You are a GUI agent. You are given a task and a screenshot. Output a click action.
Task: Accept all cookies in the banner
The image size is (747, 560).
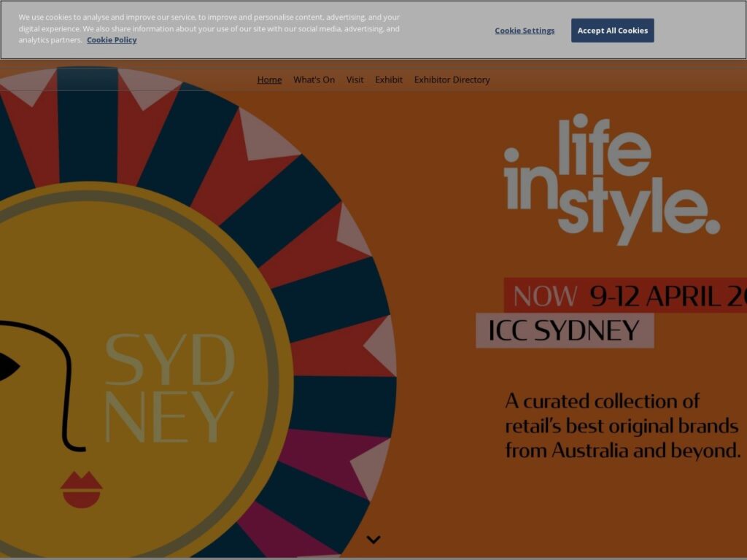coord(612,31)
